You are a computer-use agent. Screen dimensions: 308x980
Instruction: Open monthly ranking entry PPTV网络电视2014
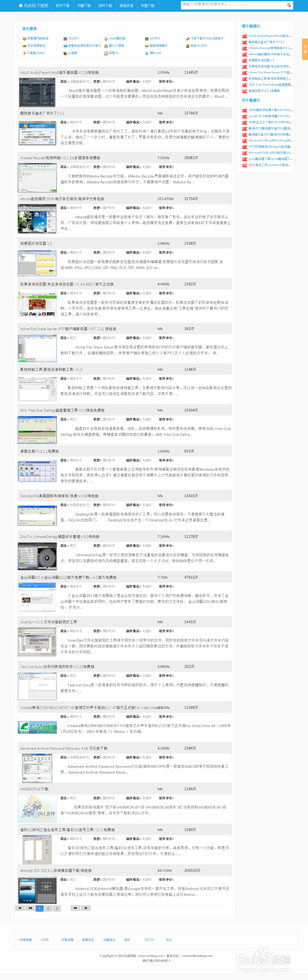(270, 147)
